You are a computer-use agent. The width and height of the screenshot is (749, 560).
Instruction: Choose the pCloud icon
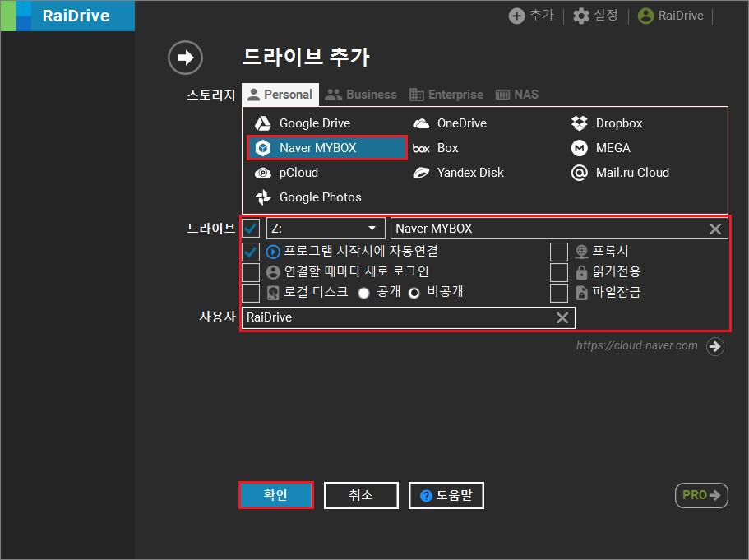(263, 173)
